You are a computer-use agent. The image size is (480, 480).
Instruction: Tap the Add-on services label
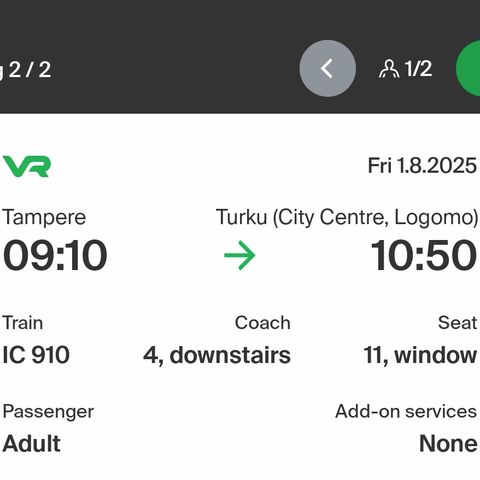406,411
